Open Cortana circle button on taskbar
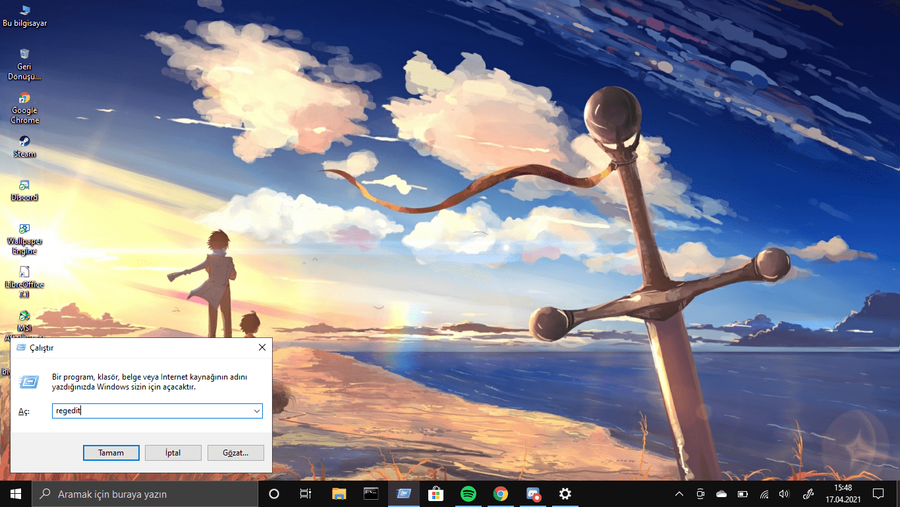The height and width of the screenshot is (507, 900). click(274, 494)
